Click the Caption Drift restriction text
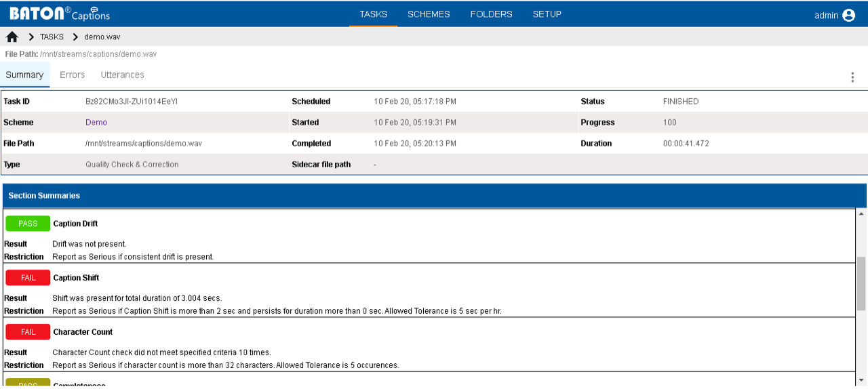 pyautogui.click(x=133, y=257)
